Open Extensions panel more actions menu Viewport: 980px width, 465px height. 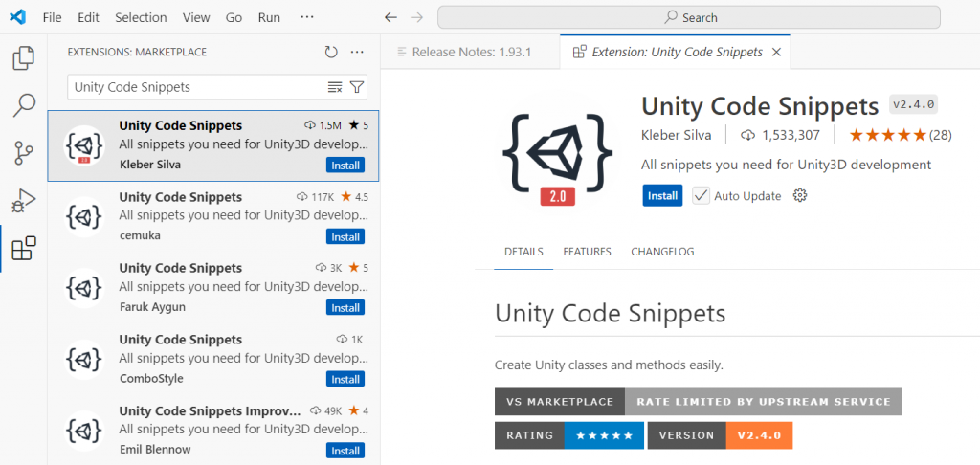(357, 52)
